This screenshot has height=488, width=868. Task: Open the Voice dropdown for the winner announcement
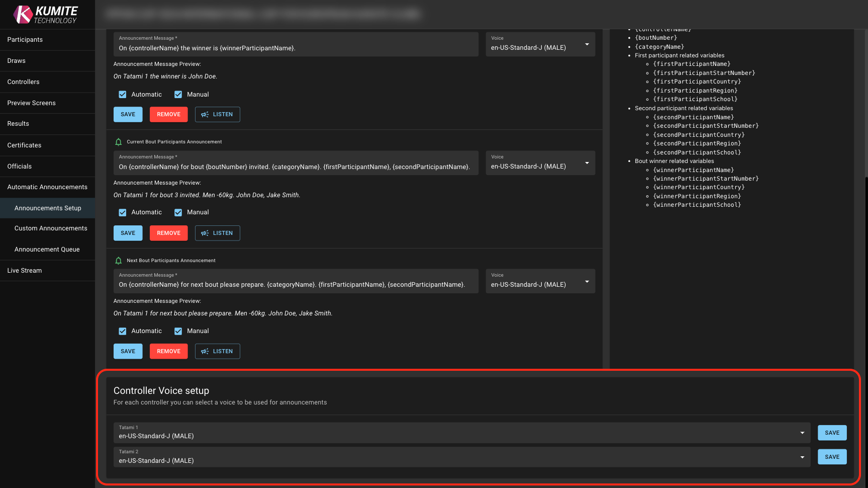point(540,44)
